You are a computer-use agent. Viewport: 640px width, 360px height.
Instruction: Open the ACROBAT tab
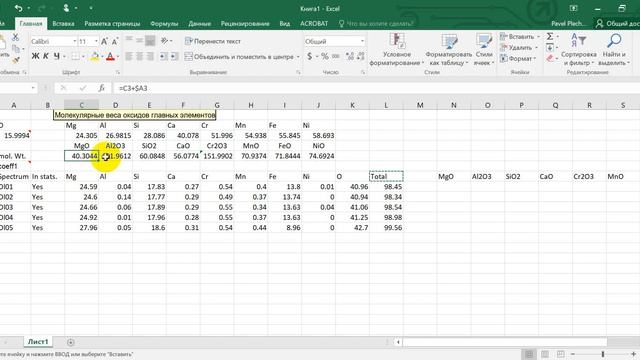pos(314,24)
